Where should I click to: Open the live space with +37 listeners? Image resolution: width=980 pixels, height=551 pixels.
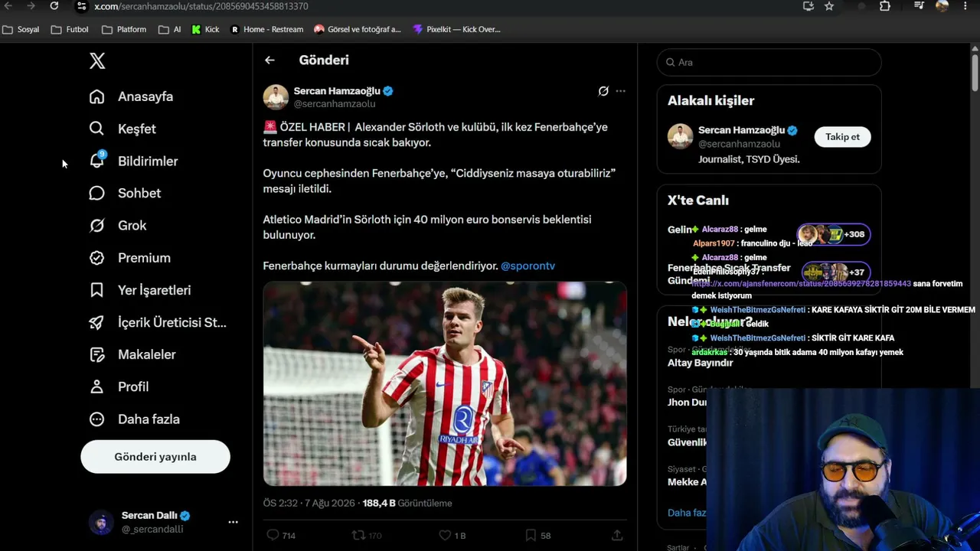835,272
